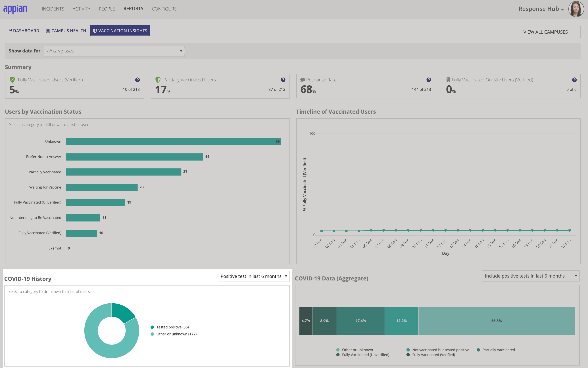Click the Dashboard bar chart icon
This screenshot has width=588, height=368.
(x=10, y=31)
